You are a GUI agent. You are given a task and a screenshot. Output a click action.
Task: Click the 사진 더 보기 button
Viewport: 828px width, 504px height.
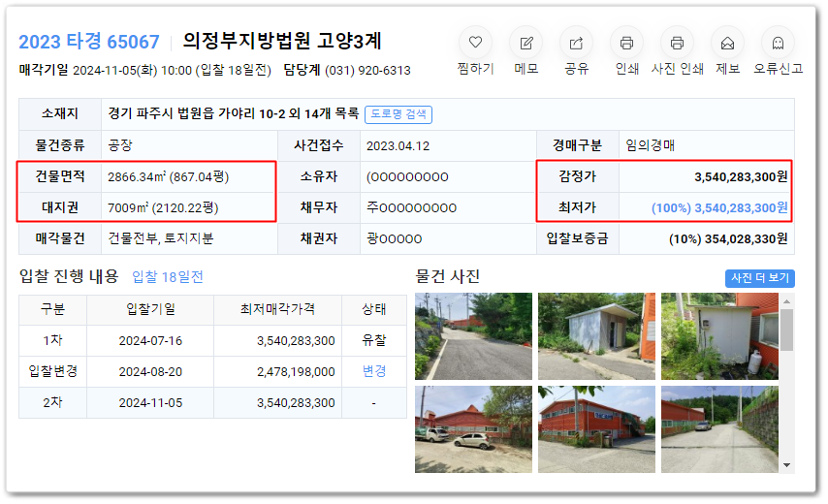[x=760, y=277]
